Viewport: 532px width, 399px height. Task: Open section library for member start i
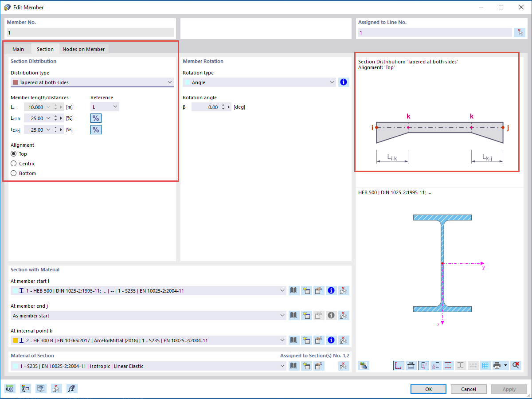point(293,290)
